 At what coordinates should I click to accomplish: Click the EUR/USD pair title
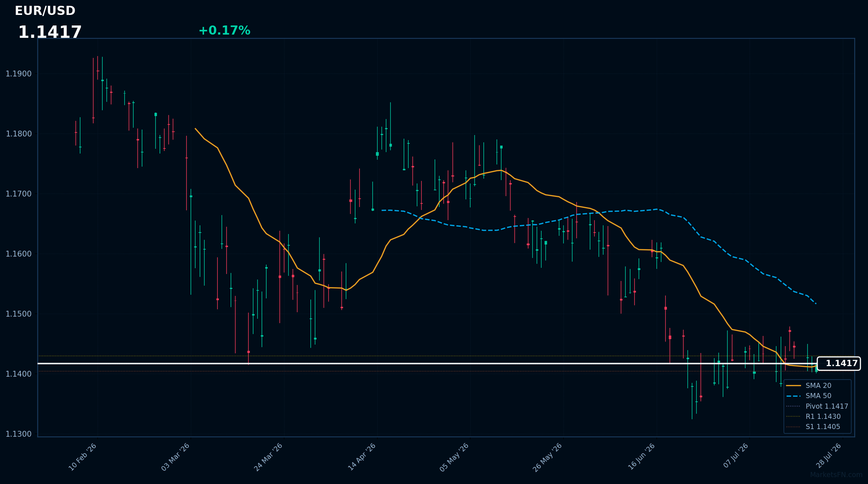click(45, 11)
